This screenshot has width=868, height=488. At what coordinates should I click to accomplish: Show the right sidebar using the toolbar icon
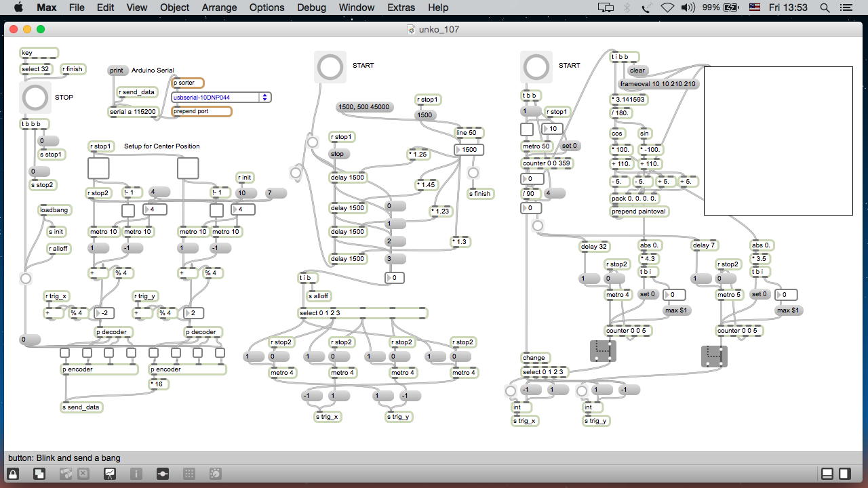click(845, 474)
